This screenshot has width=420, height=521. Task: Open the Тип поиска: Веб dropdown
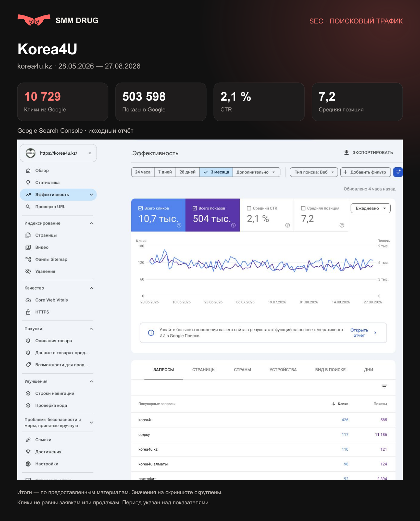tap(314, 172)
